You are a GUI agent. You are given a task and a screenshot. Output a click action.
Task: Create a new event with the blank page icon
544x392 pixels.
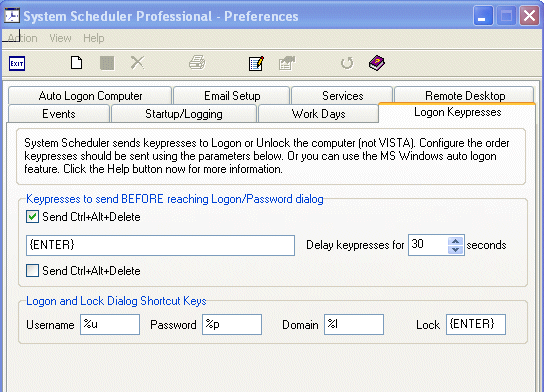(76, 63)
